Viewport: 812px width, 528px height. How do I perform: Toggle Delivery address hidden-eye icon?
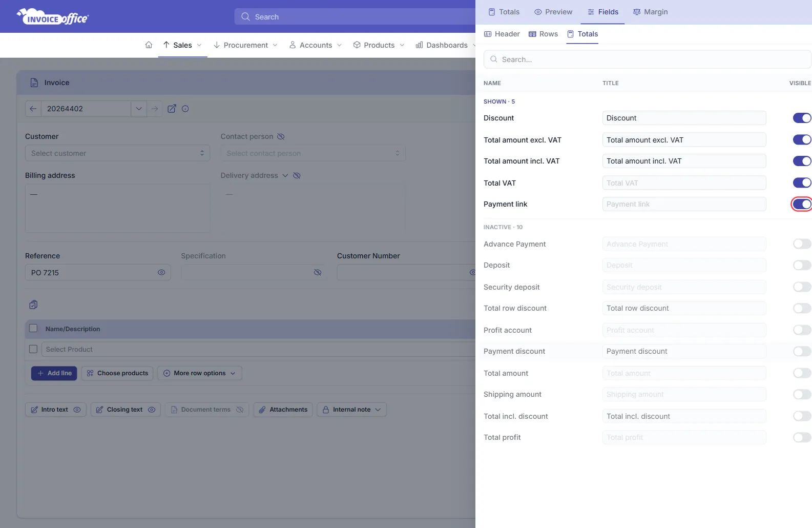pyautogui.click(x=297, y=175)
